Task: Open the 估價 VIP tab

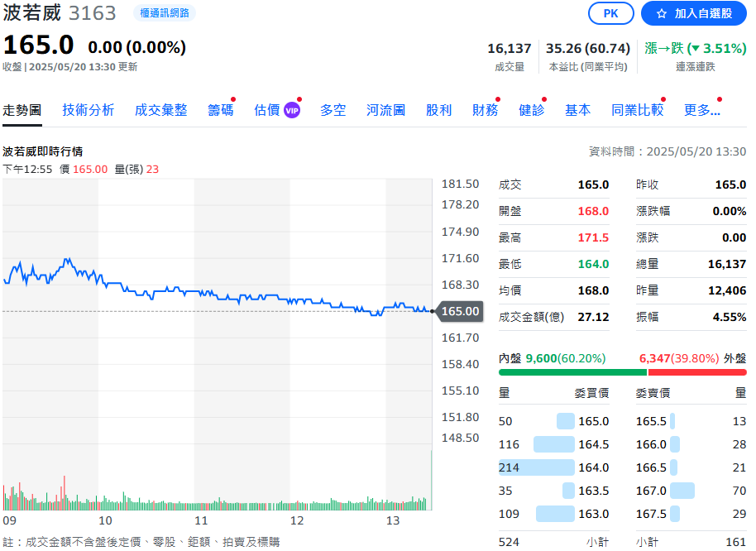Action: tap(277, 110)
